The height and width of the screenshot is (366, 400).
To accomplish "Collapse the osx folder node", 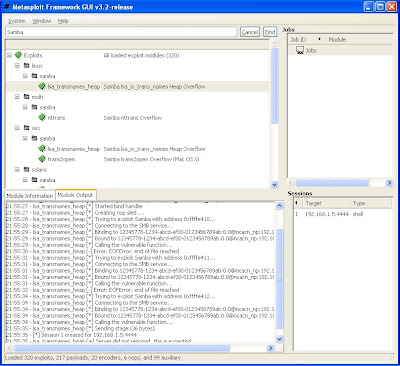I will 17,128.
